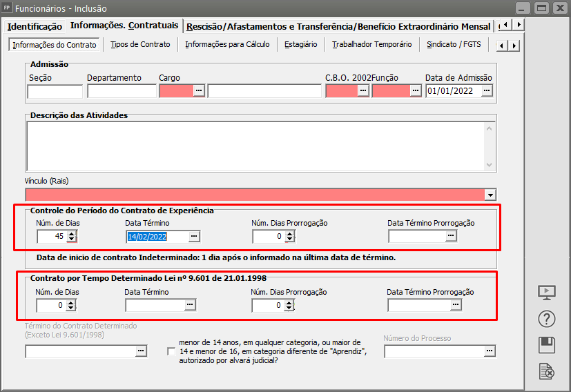Viewport: 571px width, 392px height.
Task: Open the C.B.O. 2002 lookup button
Action: 363,90
